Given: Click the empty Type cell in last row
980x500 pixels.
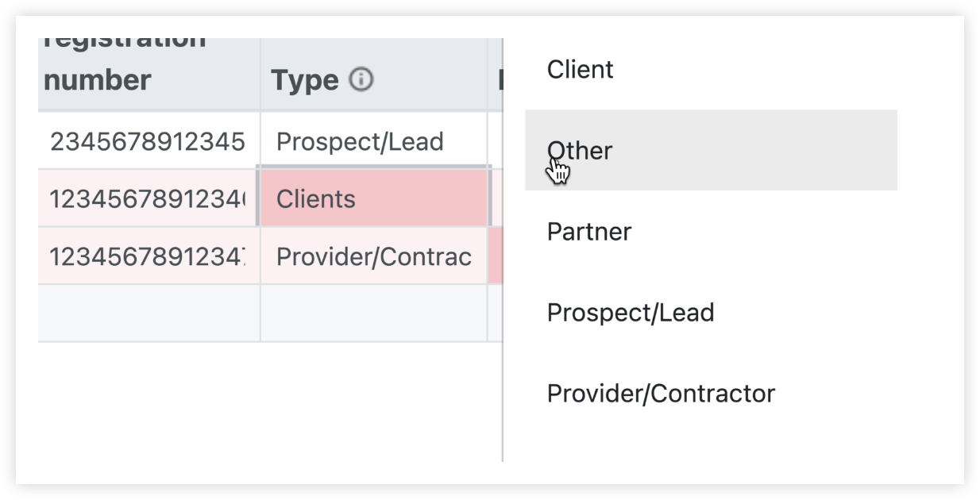Looking at the screenshot, I should pyautogui.click(x=373, y=313).
